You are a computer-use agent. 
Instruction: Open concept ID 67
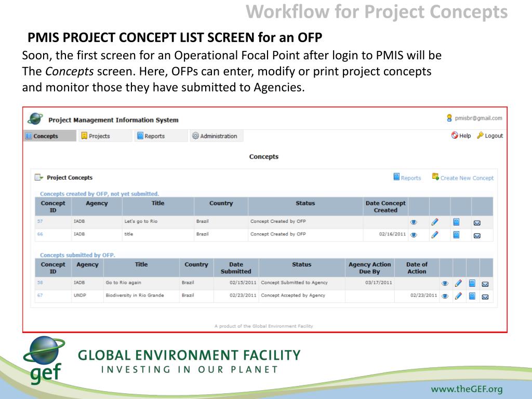[x=40, y=295]
